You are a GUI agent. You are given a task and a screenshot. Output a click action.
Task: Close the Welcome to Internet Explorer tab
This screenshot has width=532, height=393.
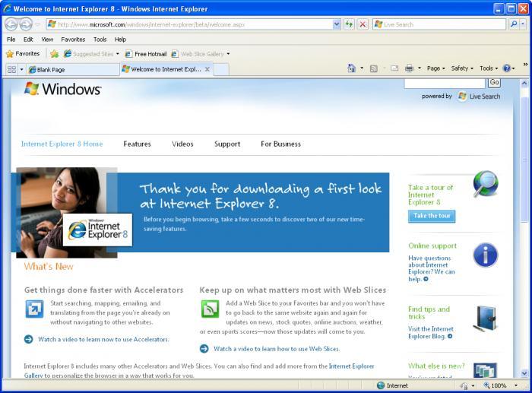click(x=207, y=69)
